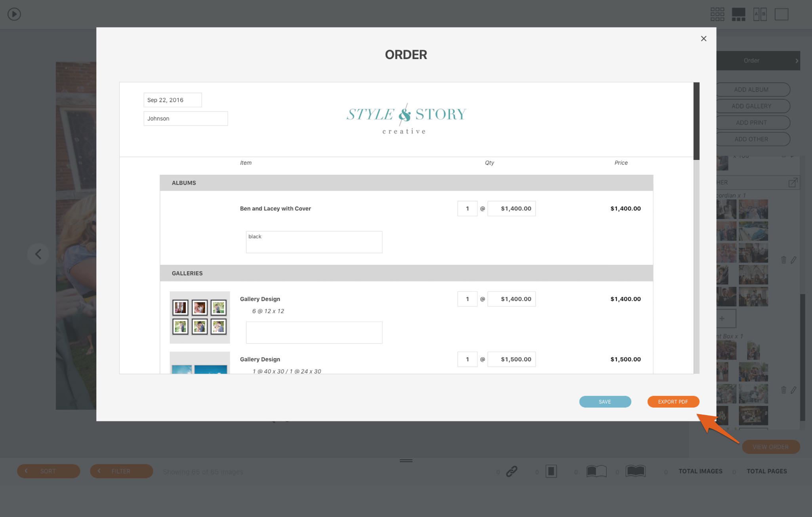This screenshot has width=812, height=517.
Task: Start the slideshow with the play icon
Action: point(14,14)
